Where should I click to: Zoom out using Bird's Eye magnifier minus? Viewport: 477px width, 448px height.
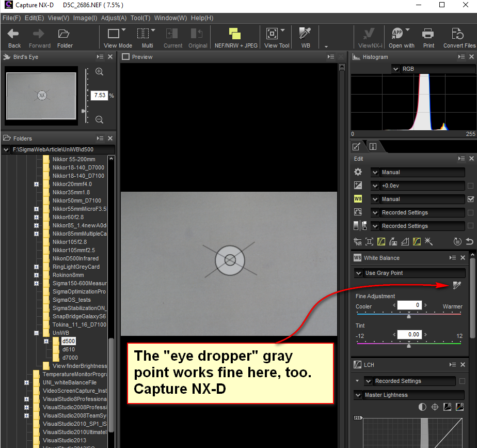(x=99, y=119)
